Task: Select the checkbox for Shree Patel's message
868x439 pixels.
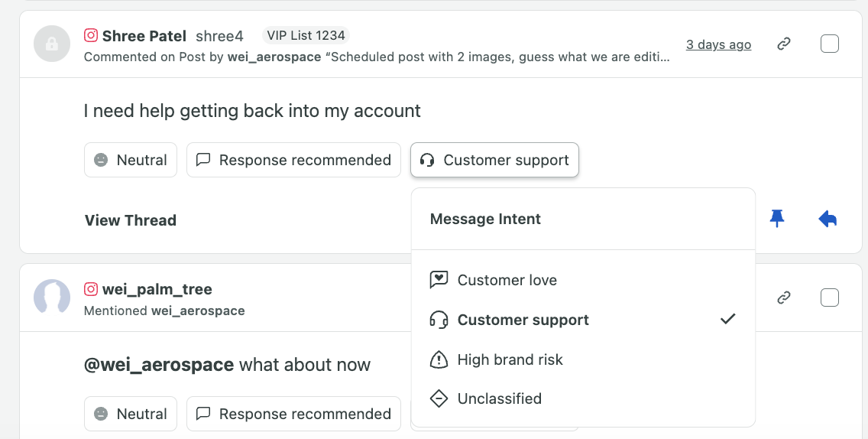Action: pos(829,44)
